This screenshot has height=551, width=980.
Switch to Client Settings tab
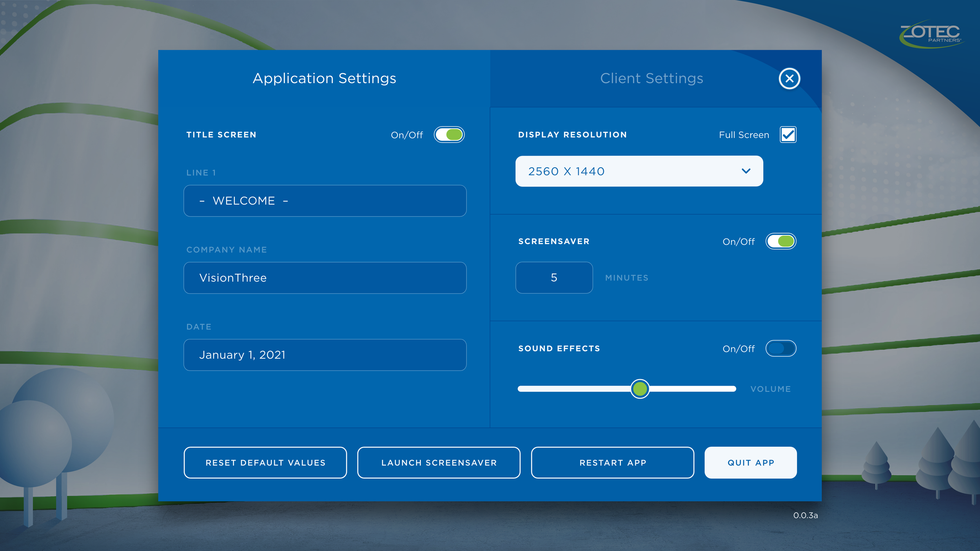coord(652,78)
